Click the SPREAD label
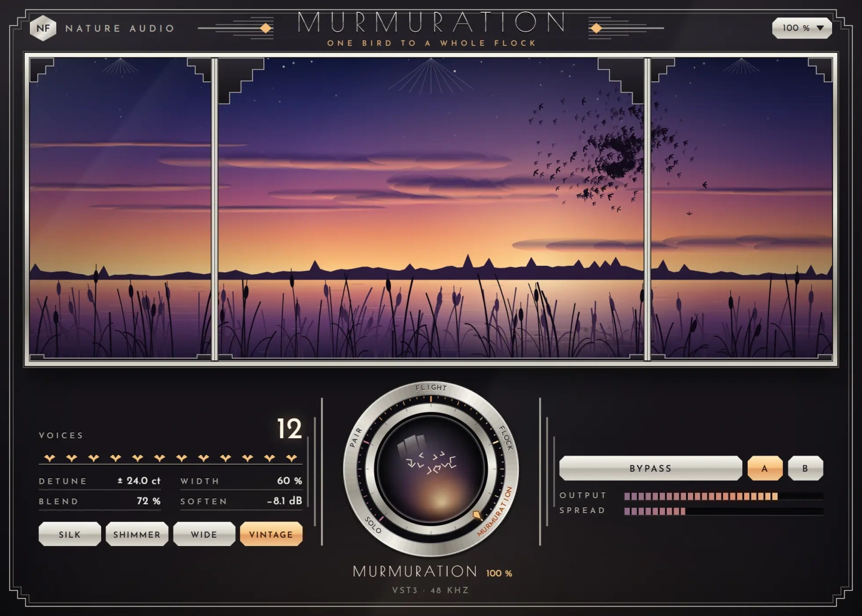This screenshot has height=616, width=862. (x=582, y=511)
